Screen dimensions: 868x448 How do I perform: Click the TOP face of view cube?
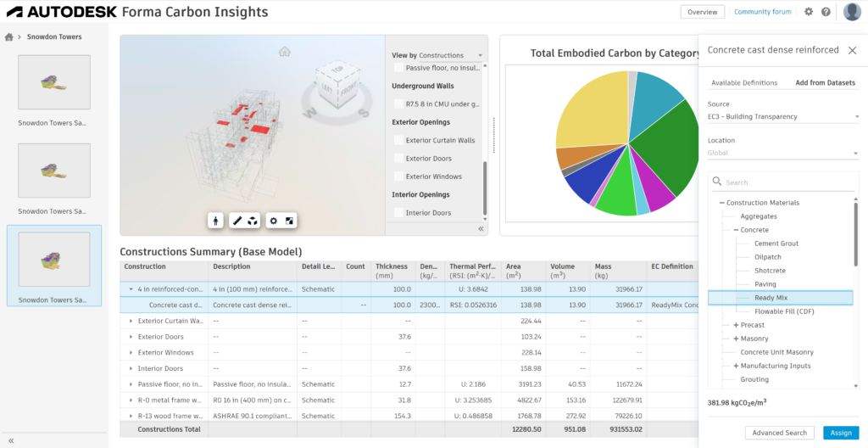337,71
